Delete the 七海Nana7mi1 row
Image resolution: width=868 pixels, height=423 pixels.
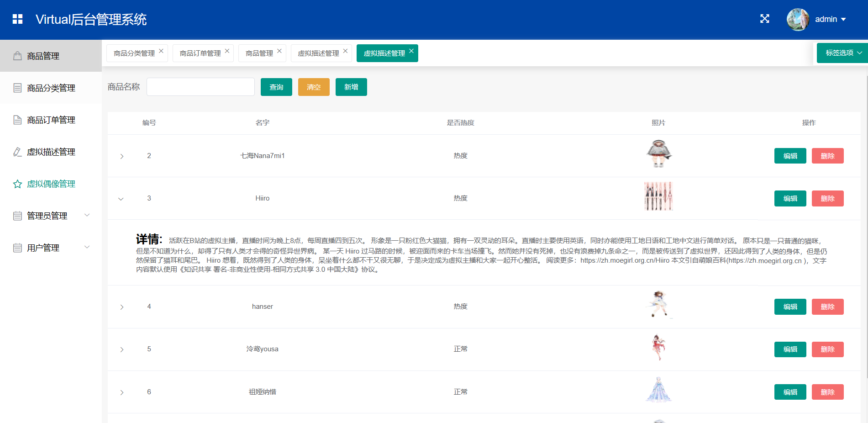coord(827,156)
